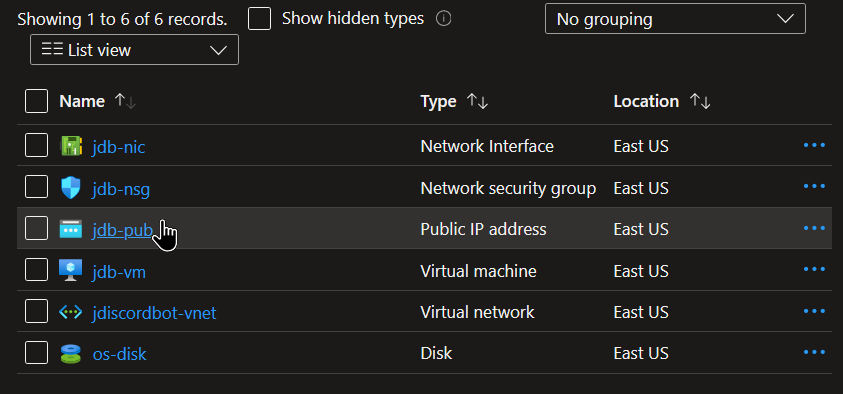Screen dimensions: 843x394
Task: Tick the select-all checkbox in header
Action: click(37, 101)
